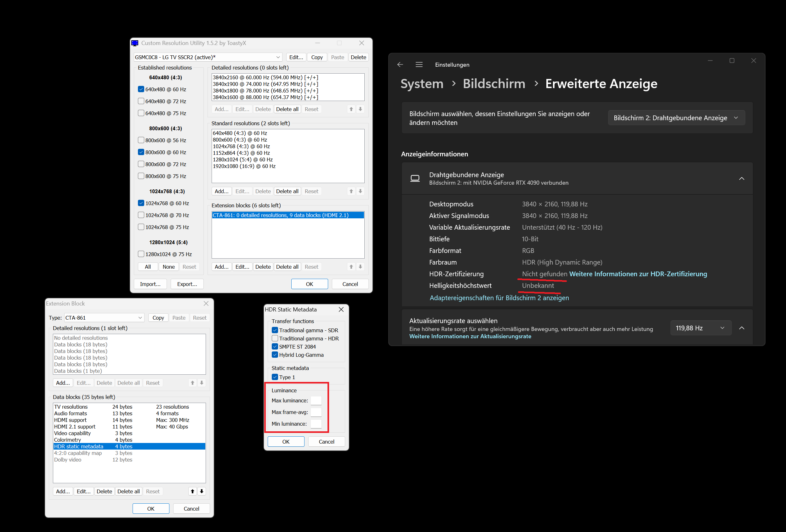Screen dimensions: 786x532
Task: Click back arrow in Einstellungen window
Action: [x=400, y=64]
